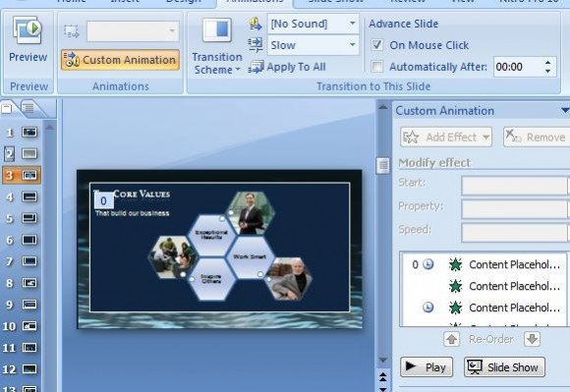Click the Automatically After time field

coord(518,67)
